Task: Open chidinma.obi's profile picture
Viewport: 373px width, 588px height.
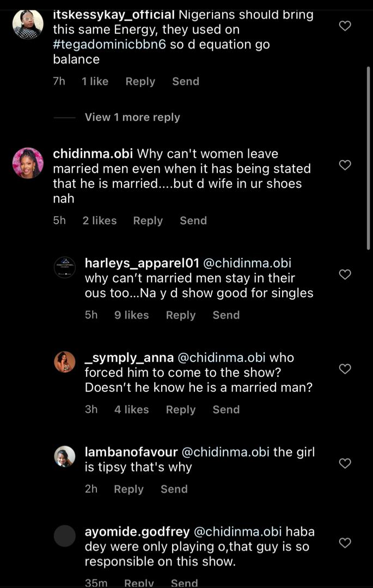Action: click(28, 163)
